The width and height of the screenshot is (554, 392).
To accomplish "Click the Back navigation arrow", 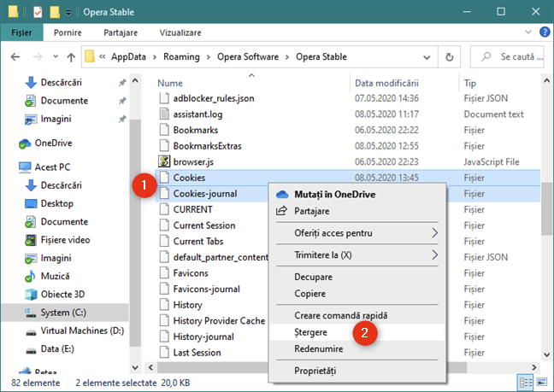I will coord(15,58).
